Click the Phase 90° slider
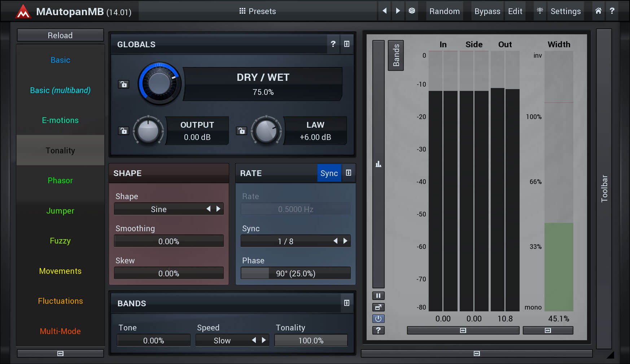Screen dimensions: 630x364 point(296,273)
